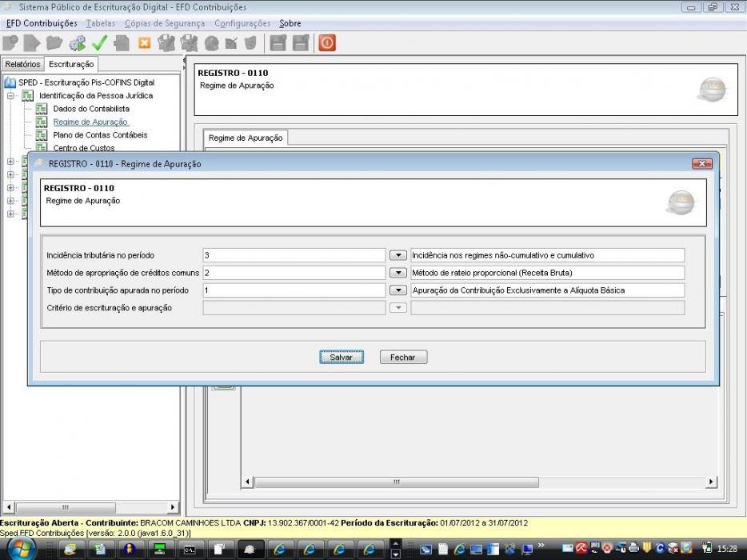
Task: Open the Sobre menu
Action: click(290, 23)
